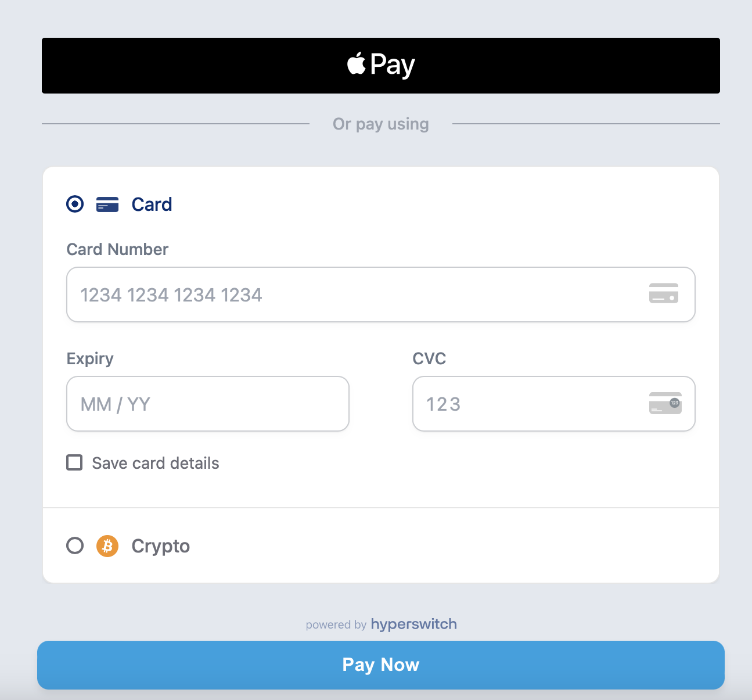Switch to the Crypto payment option
Image resolution: width=752 pixels, height=700 pixels.
pyautogui.click(x=161, y=546)
